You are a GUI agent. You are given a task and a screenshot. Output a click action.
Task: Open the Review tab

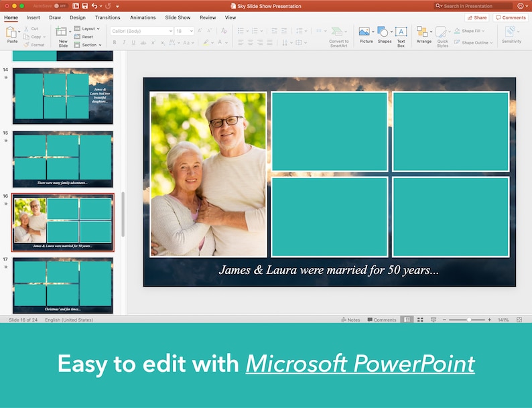(x=208, y=17)
